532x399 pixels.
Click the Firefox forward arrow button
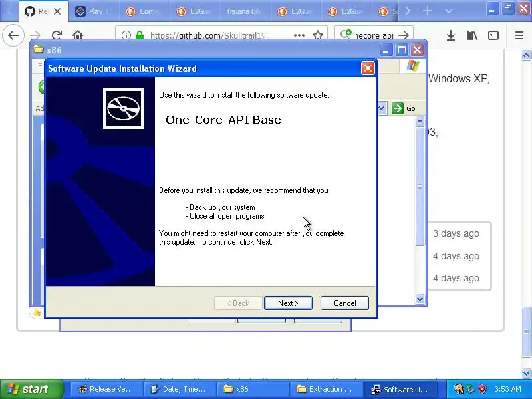[x=35, y=35]
